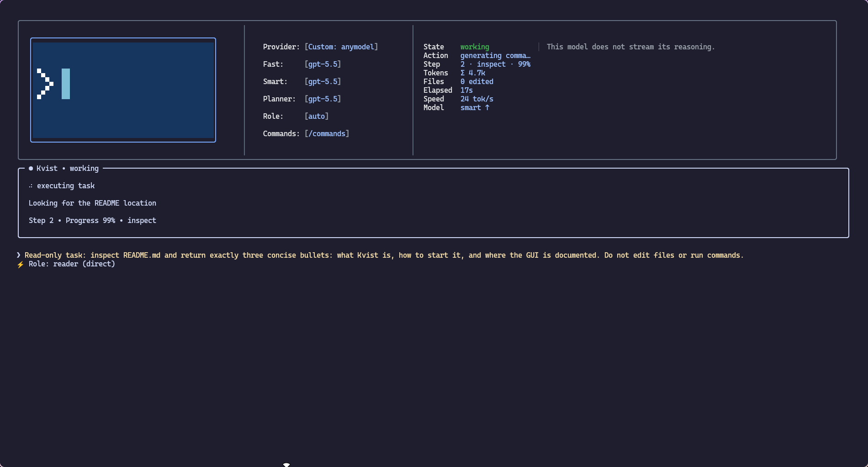This screenshot has width=868, height=467.
Task: Click the 'generating comma…' action text
Action: [495, 55]
